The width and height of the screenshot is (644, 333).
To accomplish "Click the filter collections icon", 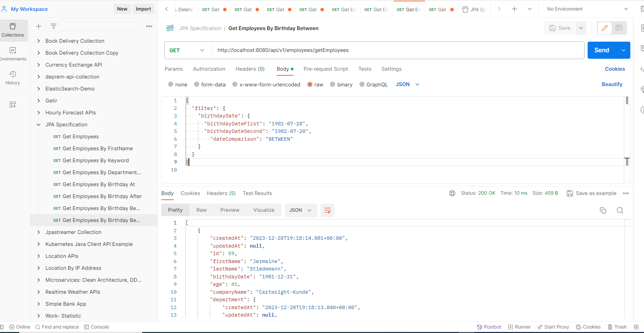I will coord(54,26).
